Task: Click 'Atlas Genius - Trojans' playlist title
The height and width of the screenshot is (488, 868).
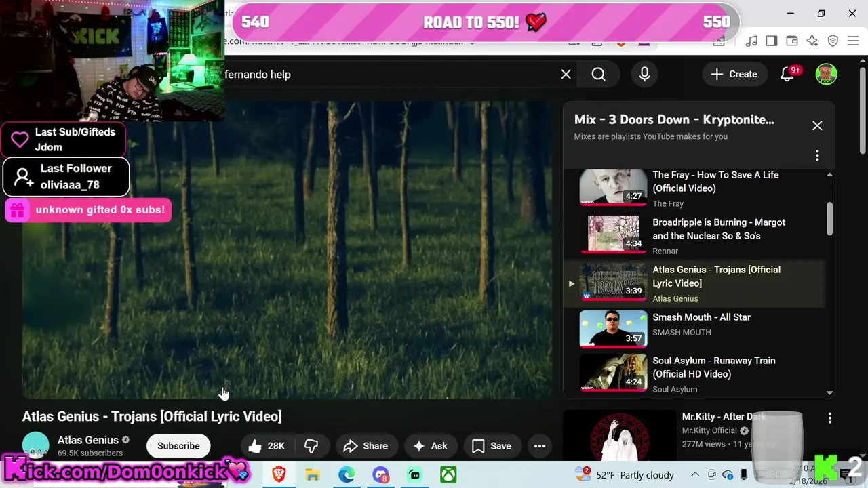Action: tap(716, 277)
